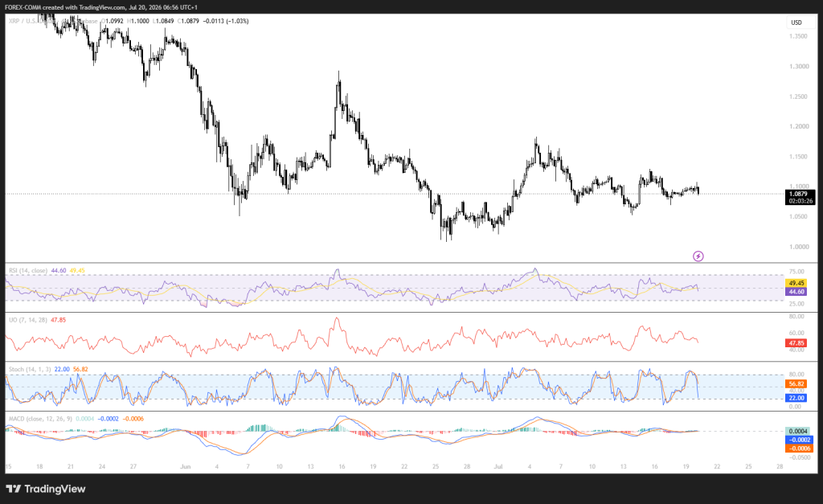Click the blue 22.00 Stoch value tag
Viewport: 823px width, 504px height.
[x=796, y=398]
